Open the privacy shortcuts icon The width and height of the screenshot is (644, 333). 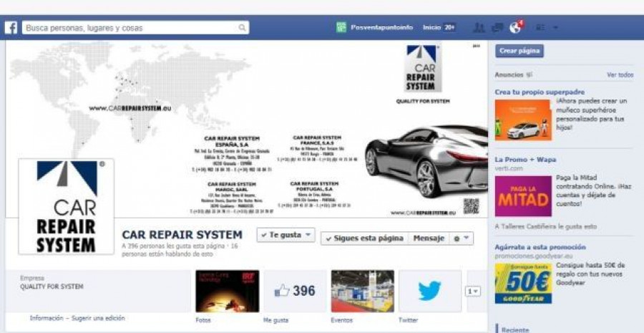[541, 27]
